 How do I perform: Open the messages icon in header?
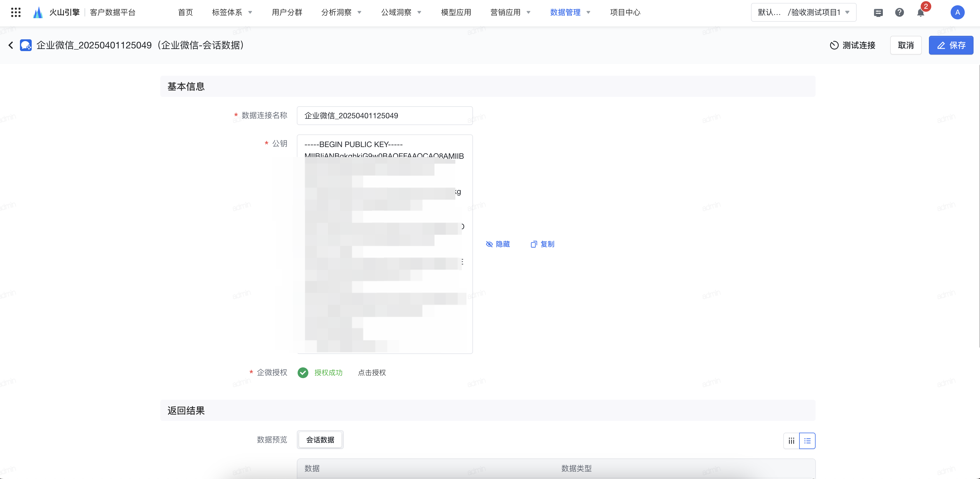(x=878, y=13)
